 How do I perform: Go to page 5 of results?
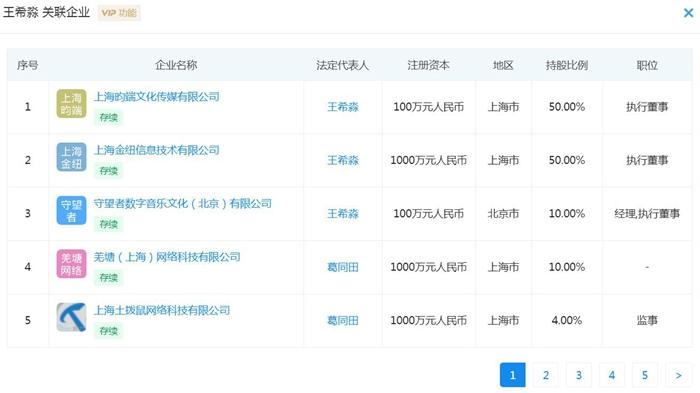pos(645,375)
